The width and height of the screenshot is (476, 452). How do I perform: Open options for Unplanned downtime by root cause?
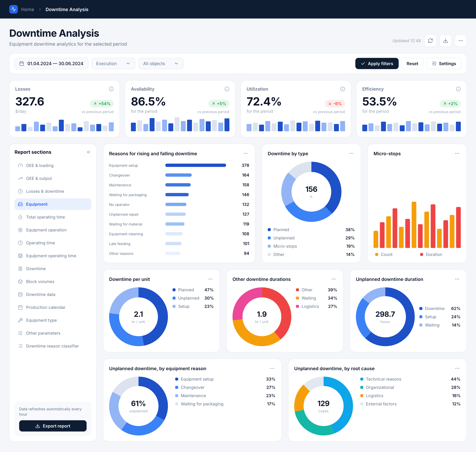pos(457,368)
